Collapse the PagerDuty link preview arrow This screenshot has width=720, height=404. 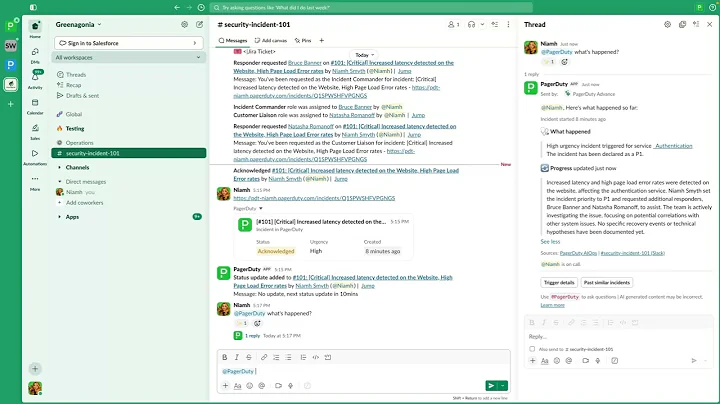click(261, 208)
